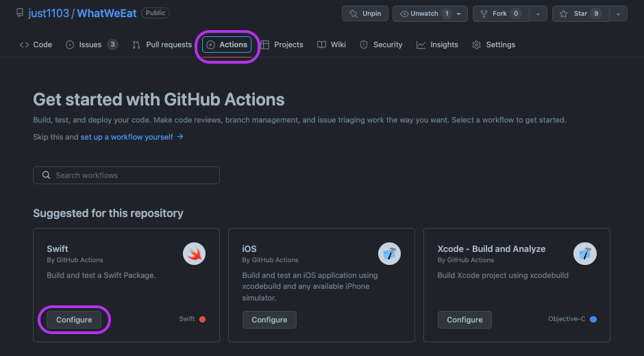The height and width of the screenshot is (356, 644).
Task: Click By GitHub Actions under Xcode card
Action: tap(465, 260)
